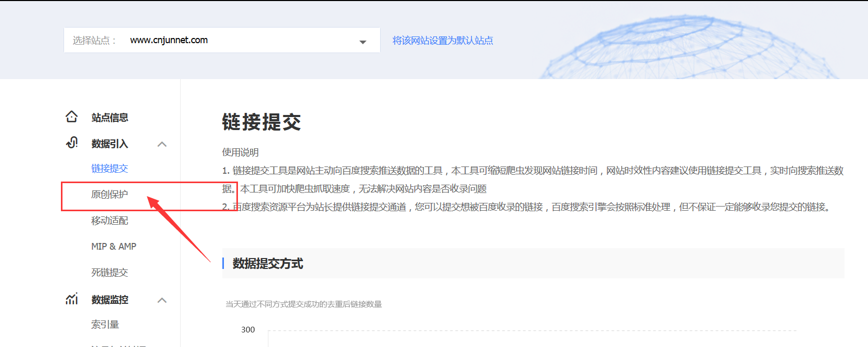Click the 链接提交 page title
The height and width of the screenshot is (347, 868).
coord(261,122)
